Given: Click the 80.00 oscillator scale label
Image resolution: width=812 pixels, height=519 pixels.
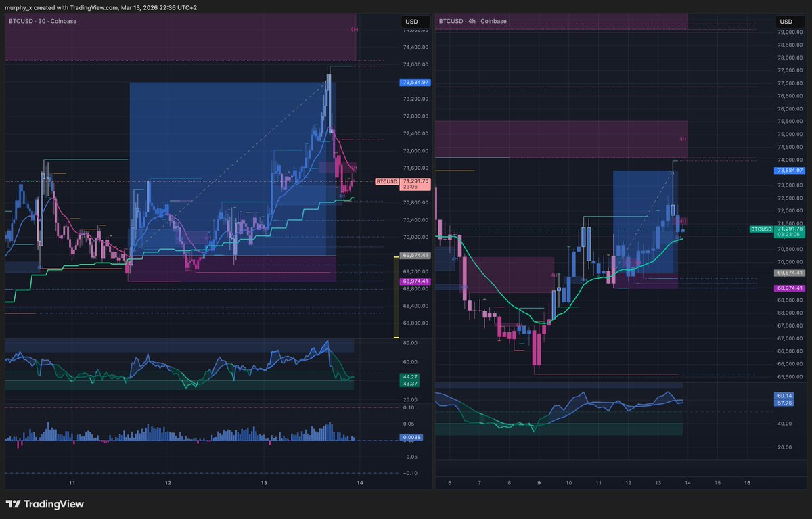Looking at the screenshot, I should [411, 343].
